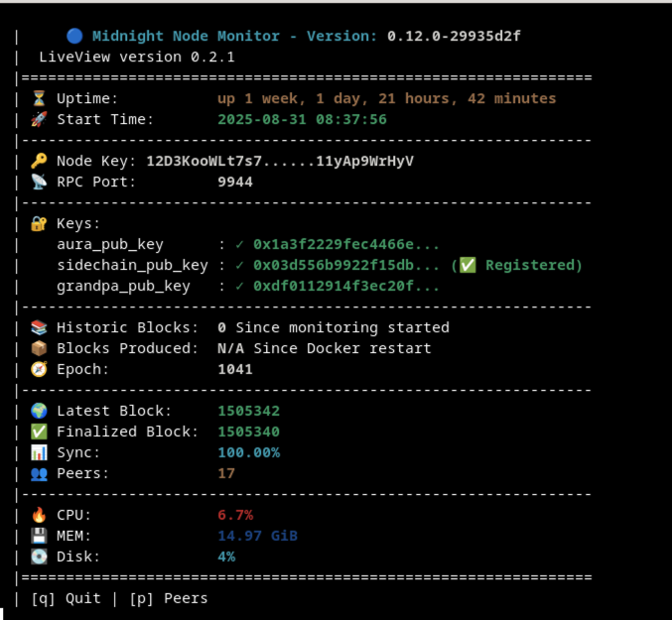Screen dimensions: 672x620
Task: Click the satellite dish icon beside RPC Port
Action: [39, 182]
